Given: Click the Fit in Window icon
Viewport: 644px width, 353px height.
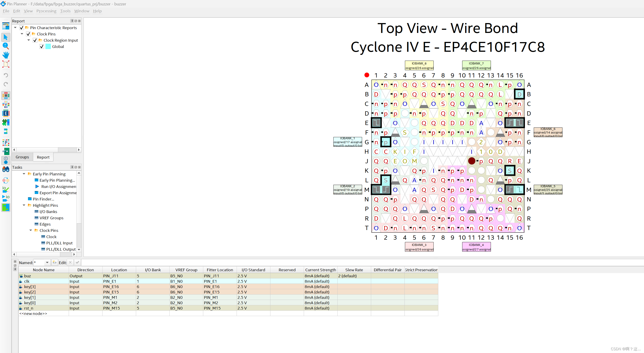Looking at the screenshot, I should [x=6, y=64].
